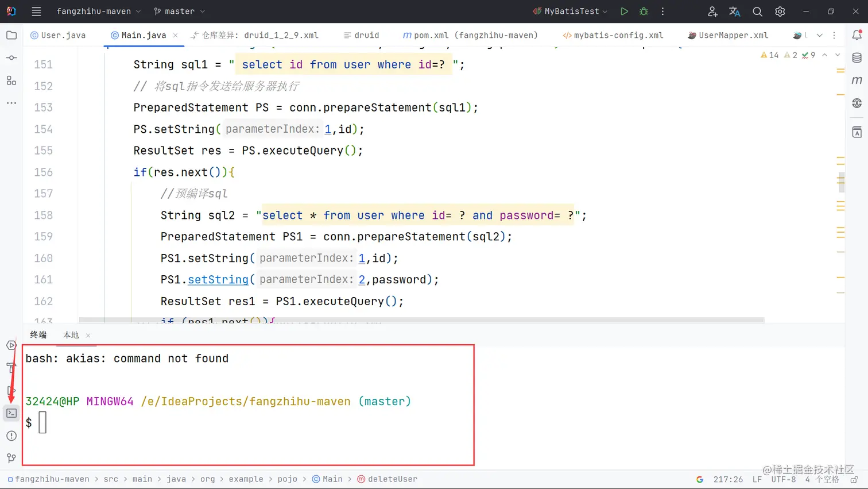
Task: Expand the fangzhihu-maven project dropdown
Action: coord(98,11)
